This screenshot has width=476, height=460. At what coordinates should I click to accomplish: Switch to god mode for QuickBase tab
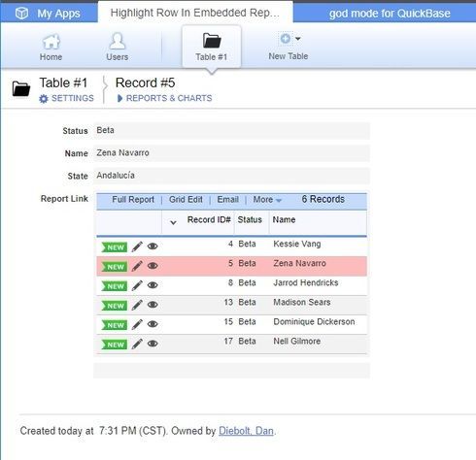[390, 14]
